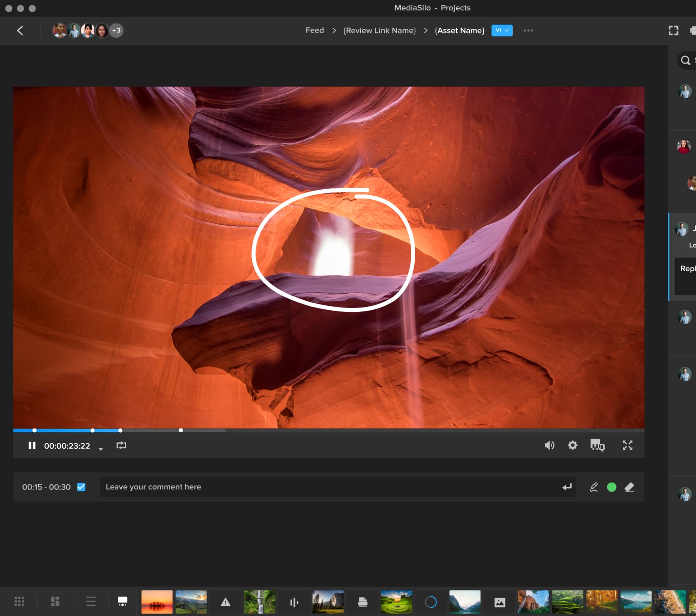Toggle the loop playback icon

point(121,445)
